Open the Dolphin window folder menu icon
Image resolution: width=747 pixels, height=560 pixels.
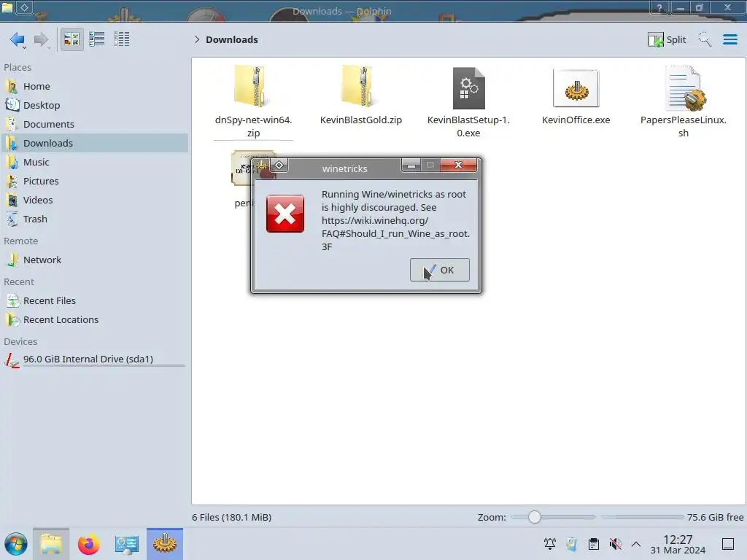pos(7,7)
